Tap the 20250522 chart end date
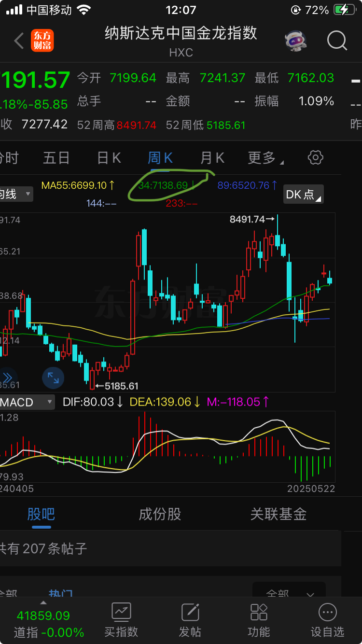 pos(311,489)
